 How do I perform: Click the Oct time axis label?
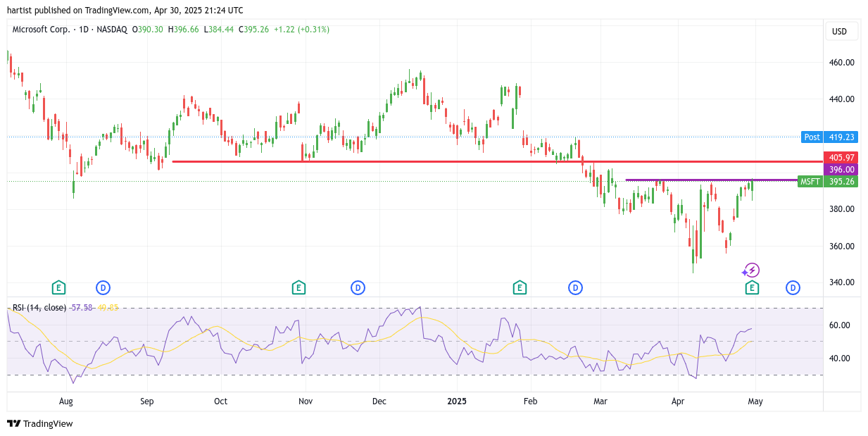tap(221, 401)
